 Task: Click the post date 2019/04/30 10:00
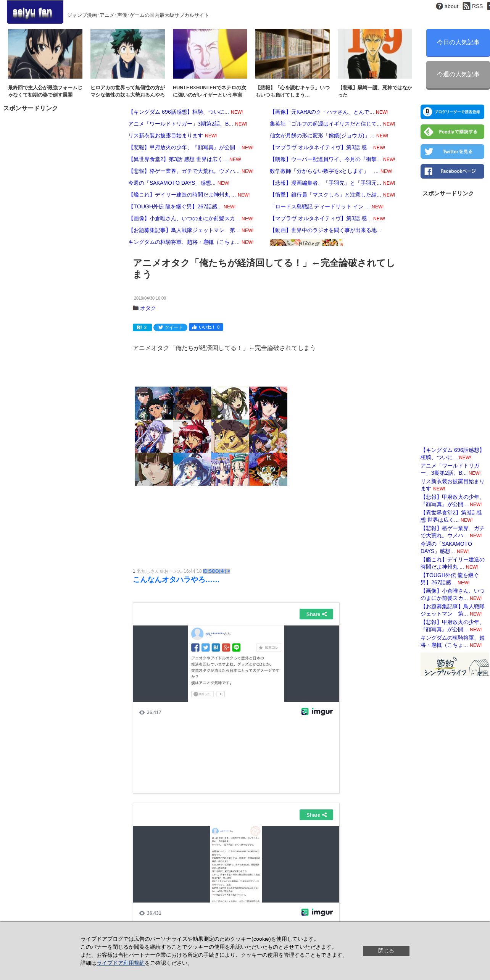150,298
